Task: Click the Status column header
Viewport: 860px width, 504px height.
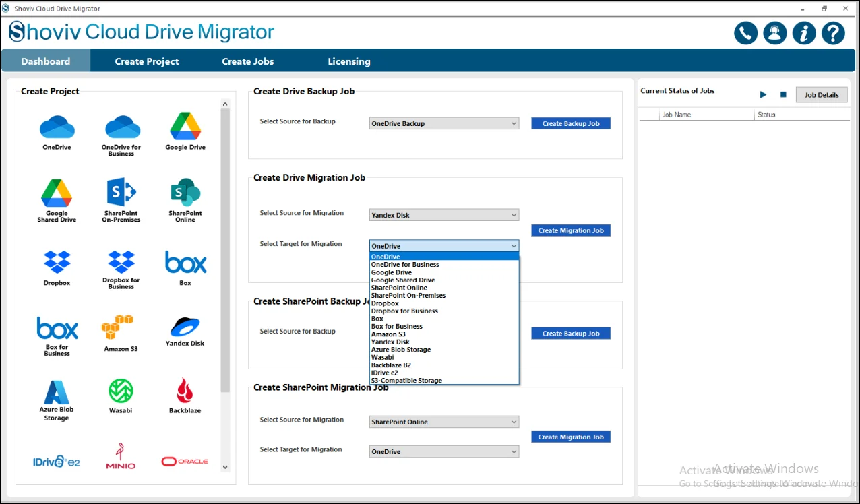Action: coord(802,115)
